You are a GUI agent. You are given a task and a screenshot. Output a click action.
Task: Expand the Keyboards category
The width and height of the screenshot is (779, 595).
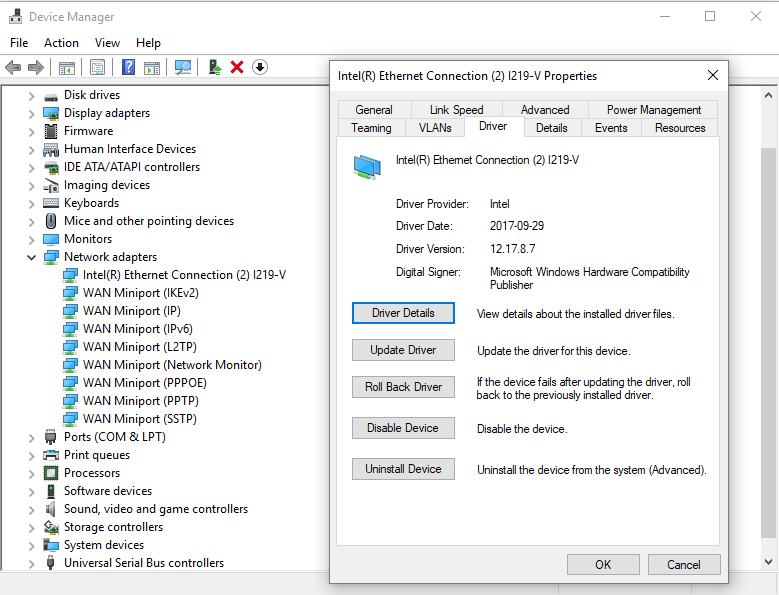point(31,204)
